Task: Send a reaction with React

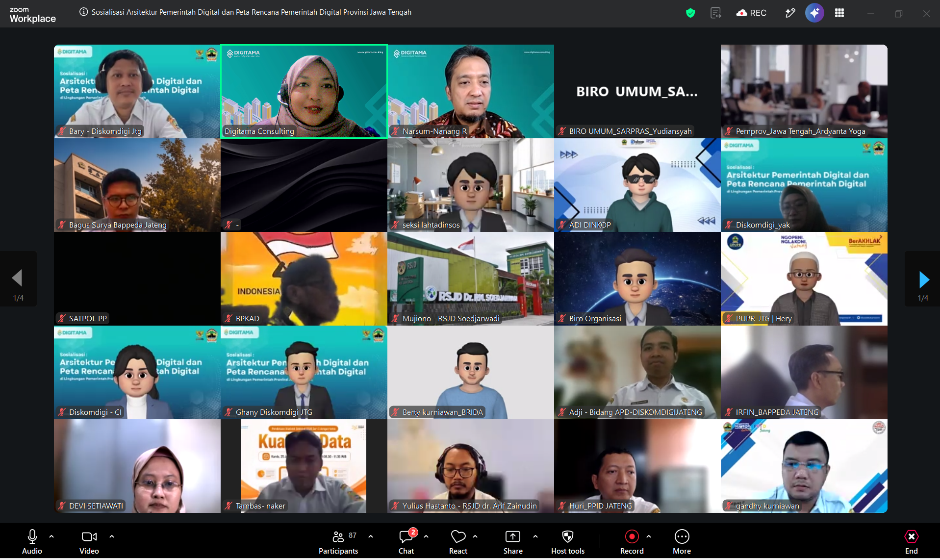Action: click(x=458, y=542)
